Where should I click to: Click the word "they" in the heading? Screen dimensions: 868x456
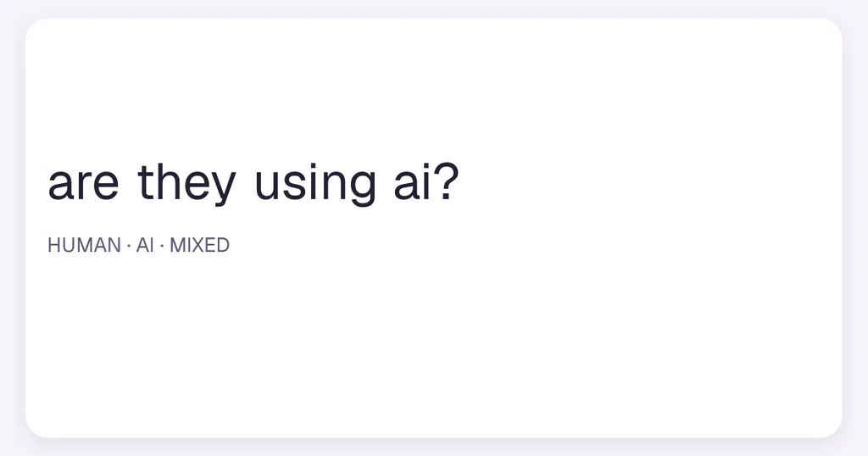tap(186, 183)
